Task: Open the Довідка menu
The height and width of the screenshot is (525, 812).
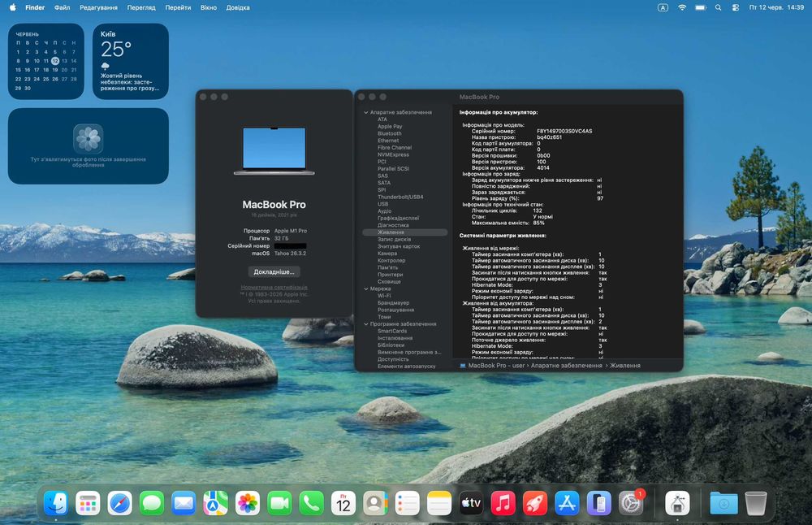Action: [238, 7]
